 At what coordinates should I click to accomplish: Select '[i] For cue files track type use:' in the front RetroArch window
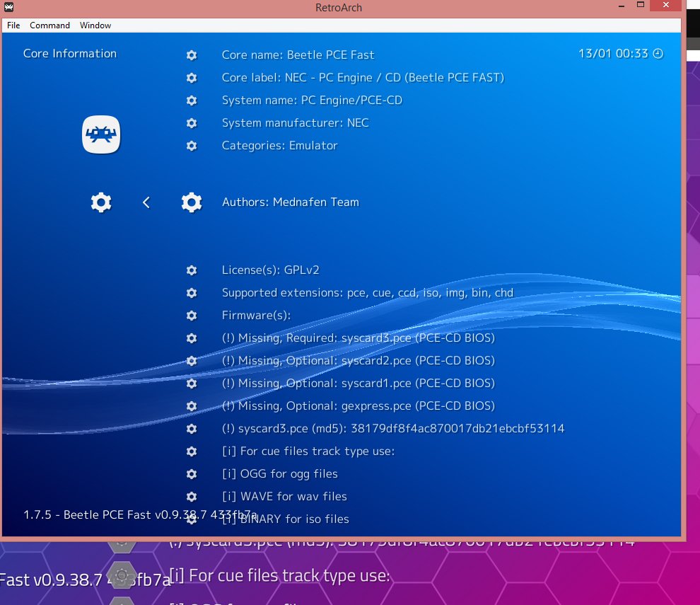pyautogui.click(x=308, y=451)
